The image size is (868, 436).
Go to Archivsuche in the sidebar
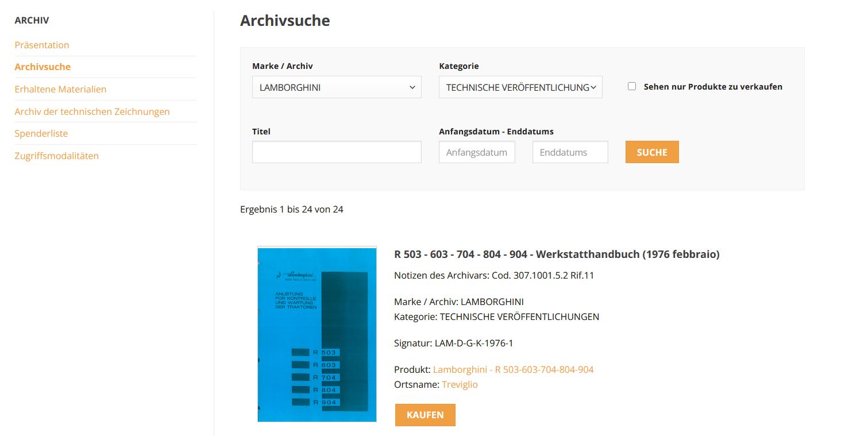coord(43,67)
